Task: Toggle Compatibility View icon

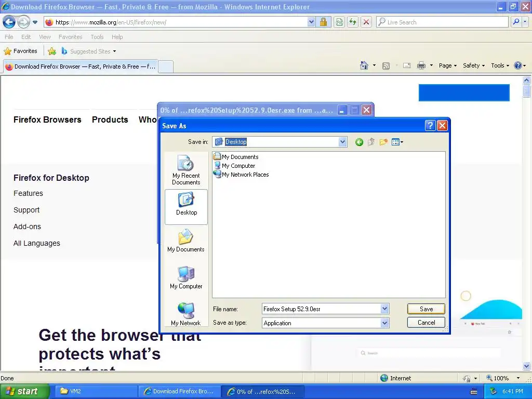Action: 339,22
